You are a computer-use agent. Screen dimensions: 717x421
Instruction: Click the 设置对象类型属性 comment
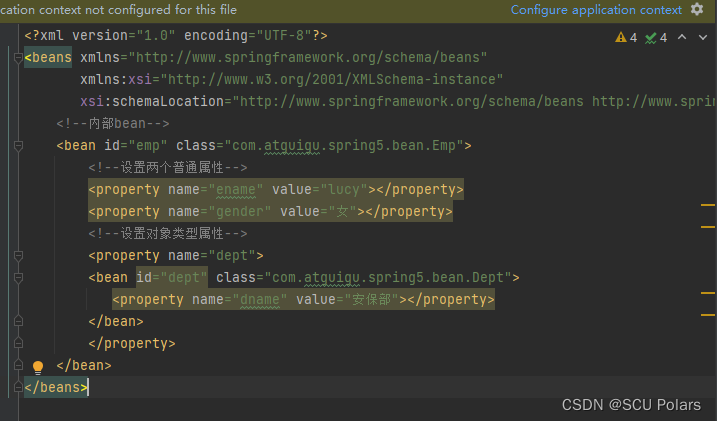pyautogui.click(x=168, y=234)
